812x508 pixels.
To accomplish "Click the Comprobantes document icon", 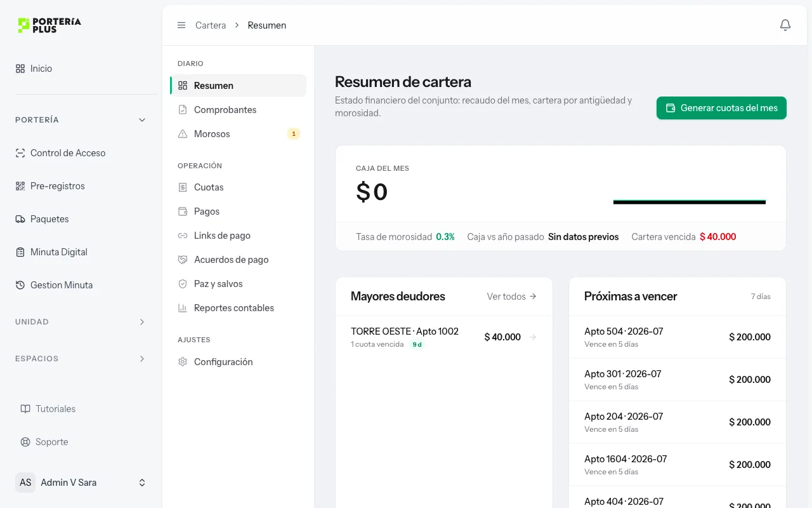I will tap(183, 110).
